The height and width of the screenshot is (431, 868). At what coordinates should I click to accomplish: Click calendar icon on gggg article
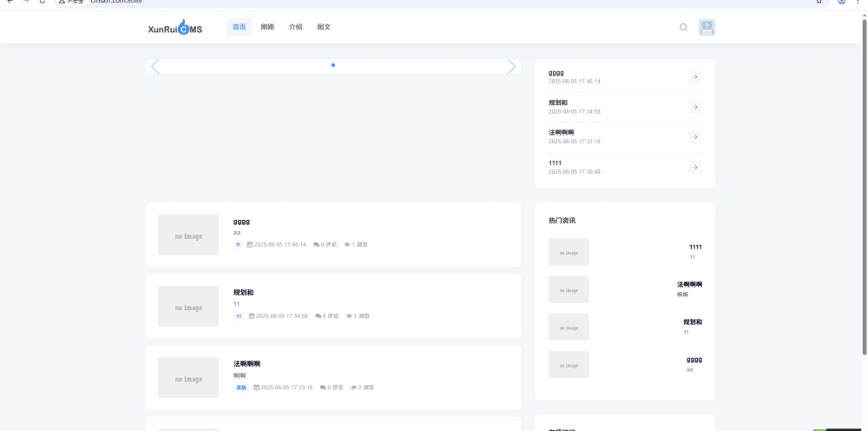point(250,244)
